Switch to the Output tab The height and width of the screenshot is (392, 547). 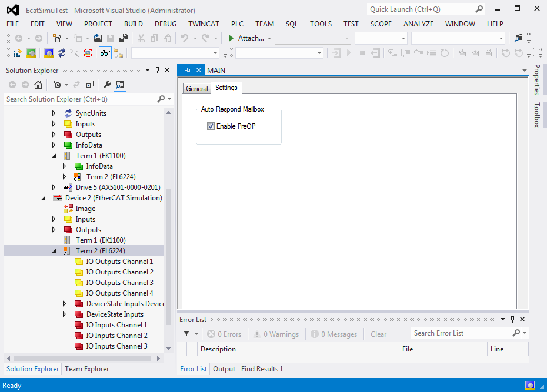(224, 368)
